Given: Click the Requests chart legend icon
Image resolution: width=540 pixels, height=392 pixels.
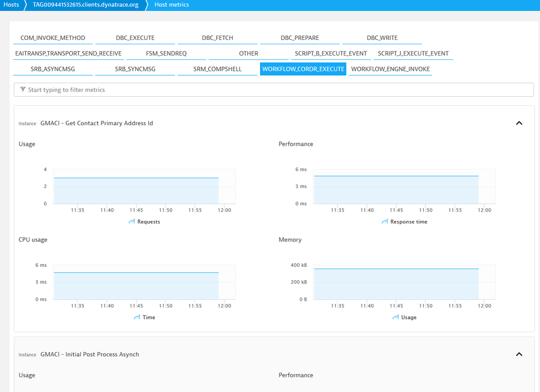Looking at the screenshot, I should (132, 221).
